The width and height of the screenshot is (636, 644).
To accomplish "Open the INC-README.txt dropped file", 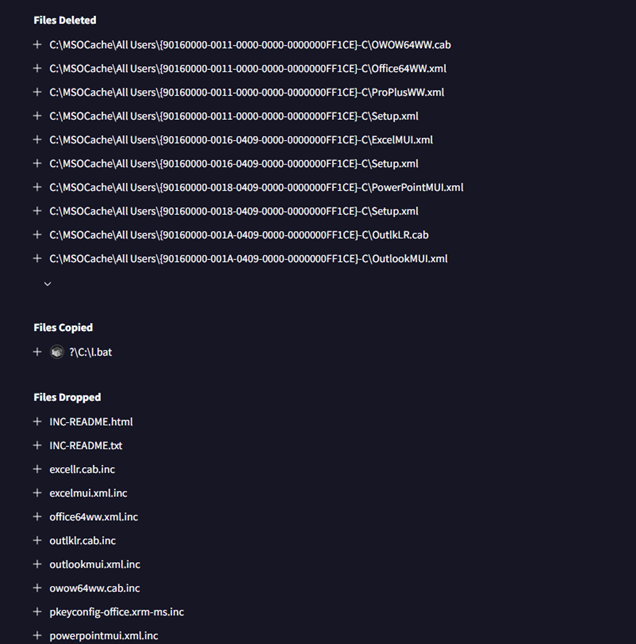I will (86, 446).
